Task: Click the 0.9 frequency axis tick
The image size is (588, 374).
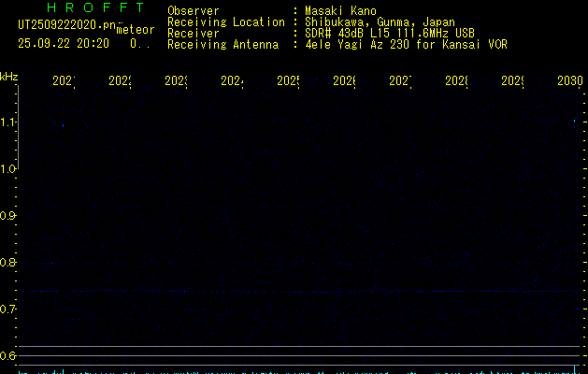Action: tap(9, 216)
